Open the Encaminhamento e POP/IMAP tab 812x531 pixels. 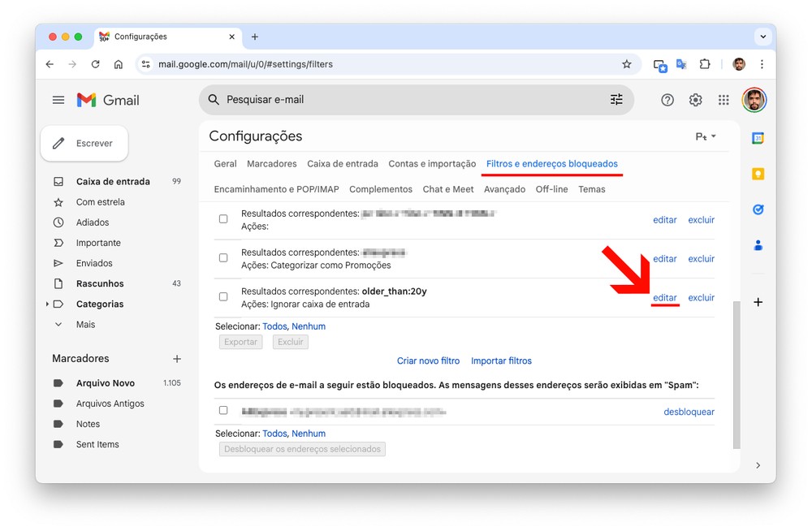point(276,189)
